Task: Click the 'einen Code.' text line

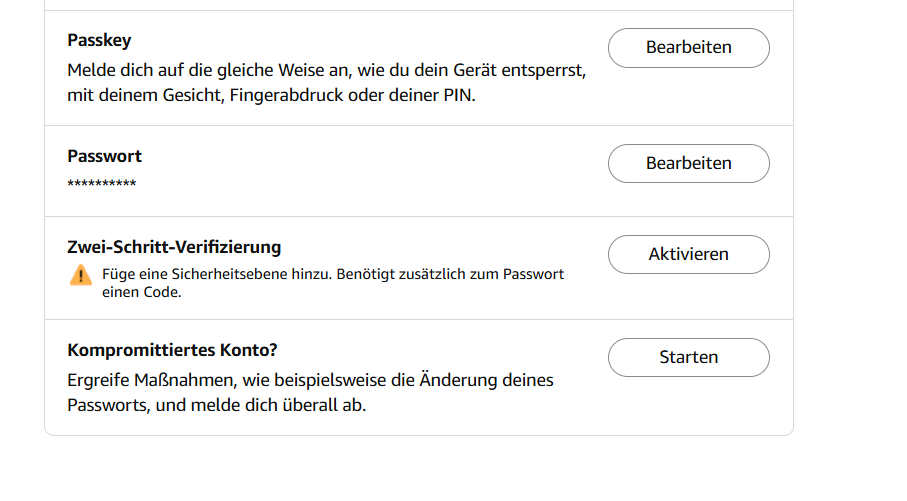Action: pos(141,292)
